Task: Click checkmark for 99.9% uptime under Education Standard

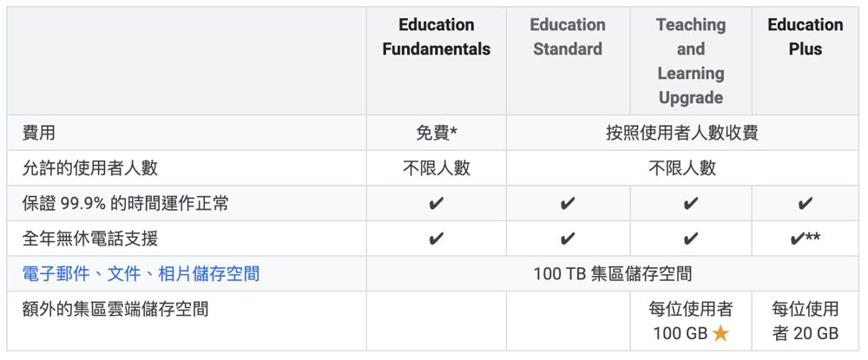Action: pyautogui.click(x=568, y=204)
